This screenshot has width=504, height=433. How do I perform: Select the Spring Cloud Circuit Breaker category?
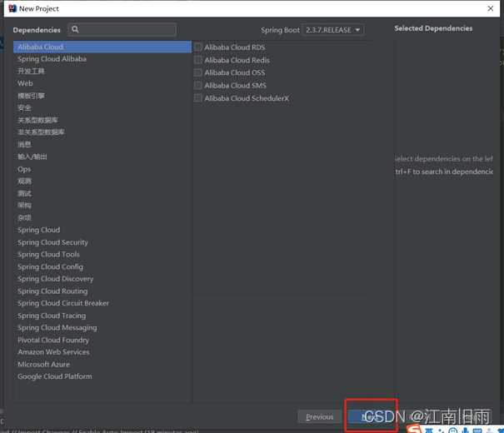[x=102, y=303]
